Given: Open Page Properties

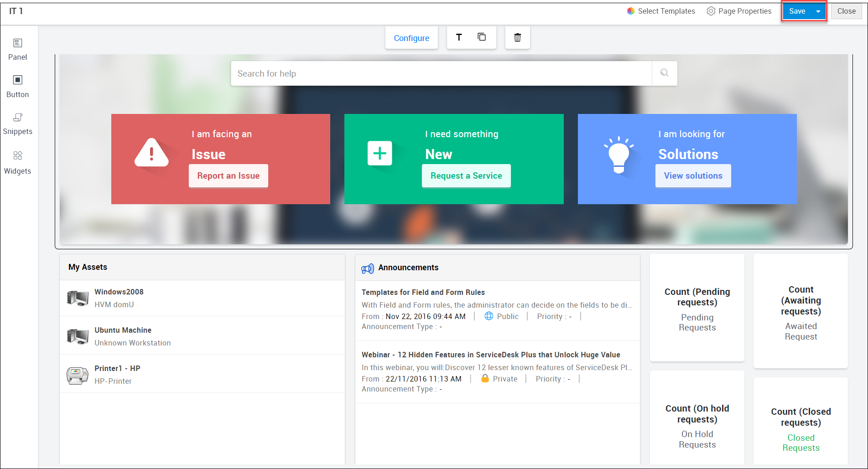Looking at the screenshot, I should pos(739,11).
